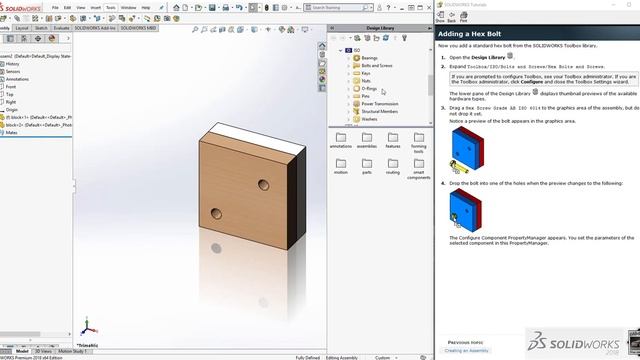This screenshot has width=640, height=360.
Task: Expand the Washers folder arrow
Action: (x=349, y=119)
